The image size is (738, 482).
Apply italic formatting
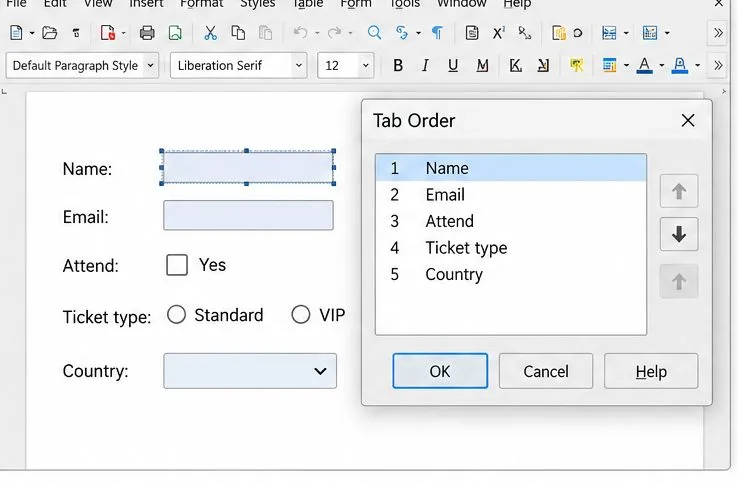pos(425,65)
